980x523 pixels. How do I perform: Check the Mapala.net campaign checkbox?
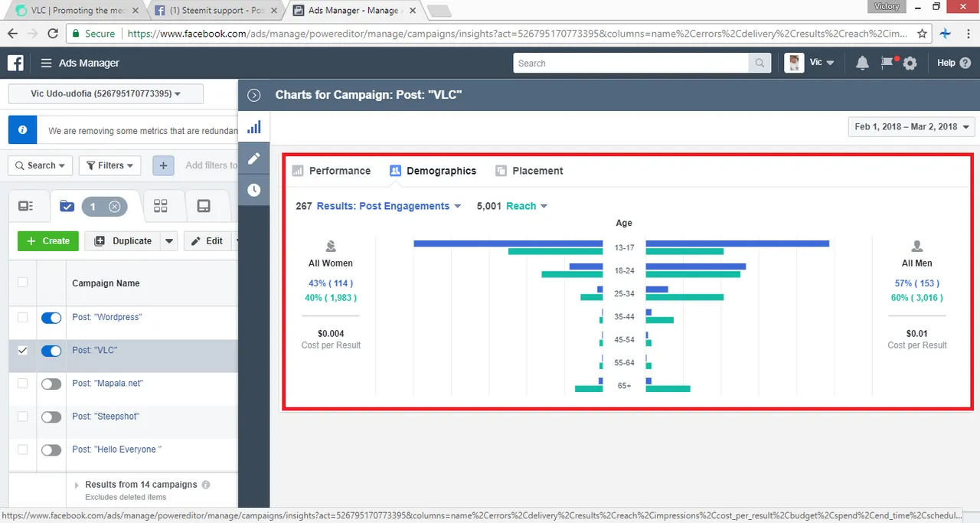pos(22,384)
